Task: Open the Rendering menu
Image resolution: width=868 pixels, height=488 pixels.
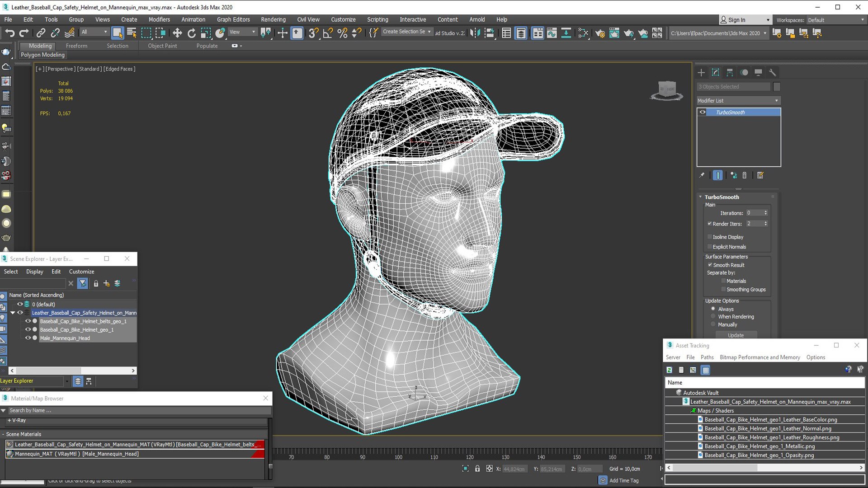Action: [x=273, y=19]
